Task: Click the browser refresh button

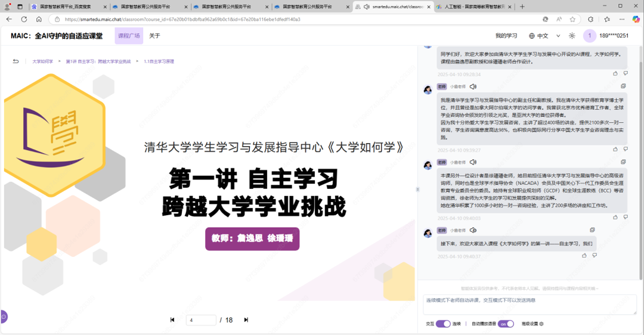Action: pos(24,19)
